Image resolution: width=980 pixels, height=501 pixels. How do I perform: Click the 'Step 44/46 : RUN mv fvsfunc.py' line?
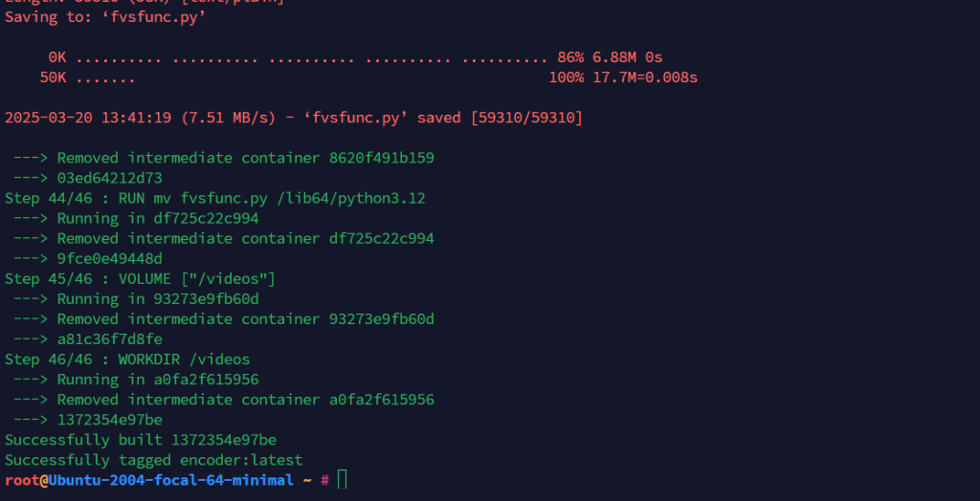[x=215, y=198]
